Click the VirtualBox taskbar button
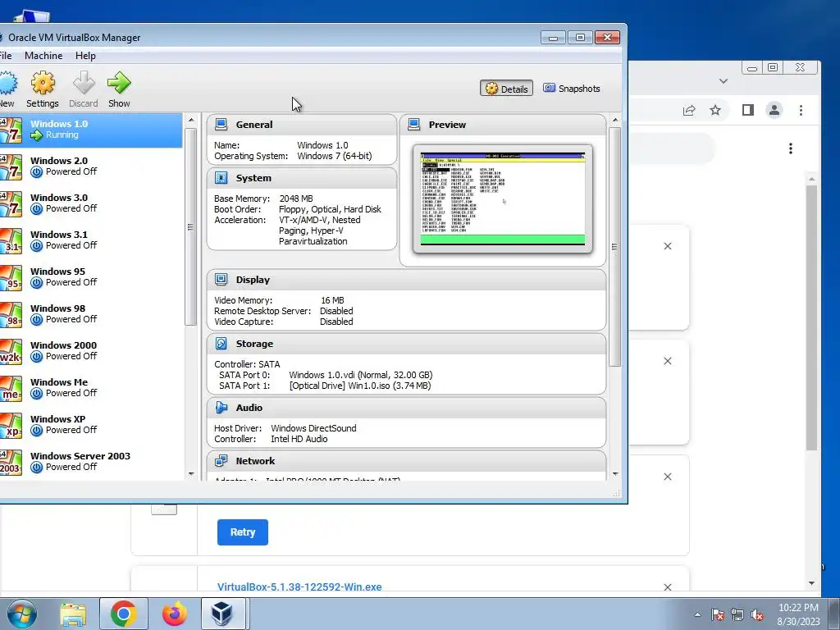 click(x=221, y=614)
